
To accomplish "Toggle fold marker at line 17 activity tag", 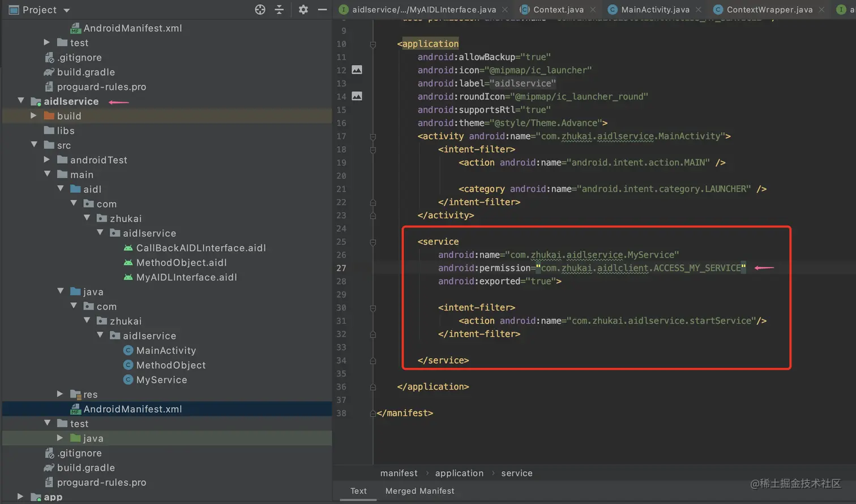I will click(373, 136).
